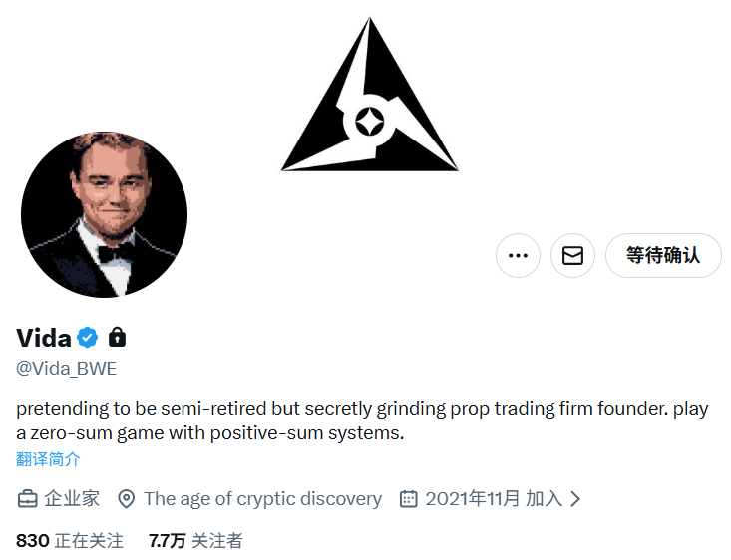
Task: Click the 等待确认 pending button
Action: pyautogui.click(x=663, y=256)
